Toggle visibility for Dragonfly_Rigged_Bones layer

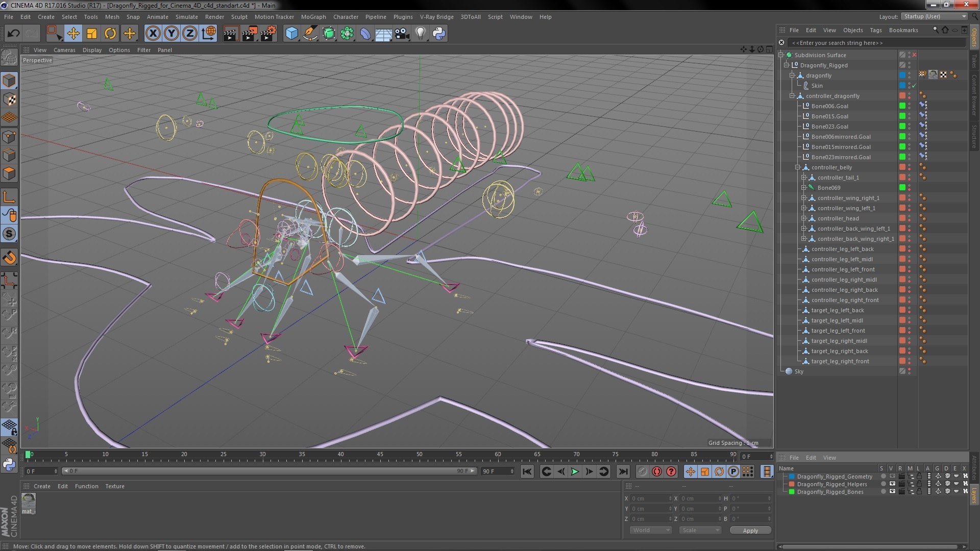pyautogui.click(x=892, y=492)
